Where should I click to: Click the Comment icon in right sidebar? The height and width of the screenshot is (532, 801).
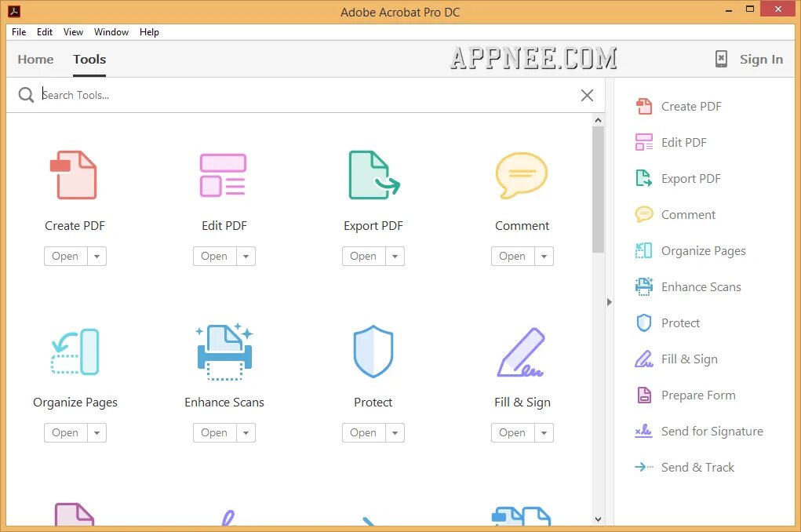[x=643, y=214]
